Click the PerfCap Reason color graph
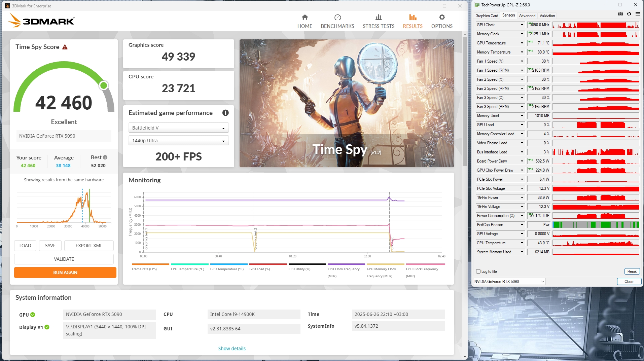 tap(596, 225)
